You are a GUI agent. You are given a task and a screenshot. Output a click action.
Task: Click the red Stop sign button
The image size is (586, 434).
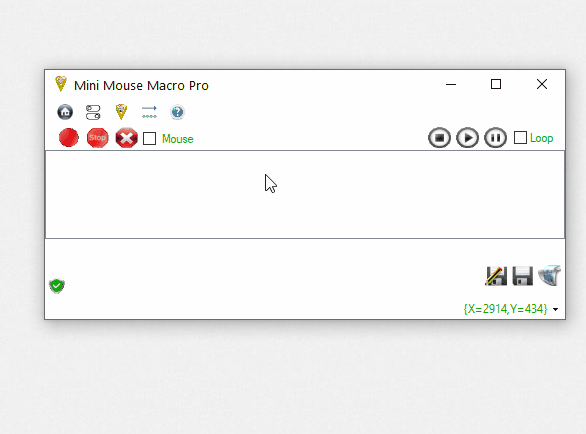coord(98,138)
